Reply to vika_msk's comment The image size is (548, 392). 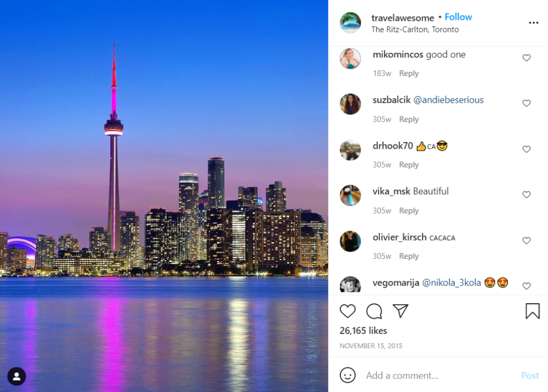pos(408,211)
